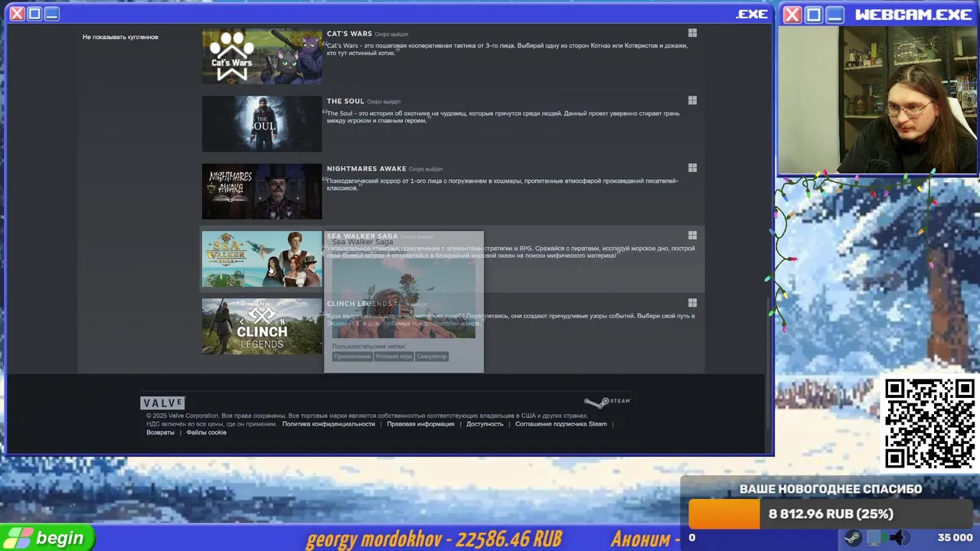Screen dimensions: 980x551
Task: Open the Clinch Legends game thumbnail
Action: point(262,326)
